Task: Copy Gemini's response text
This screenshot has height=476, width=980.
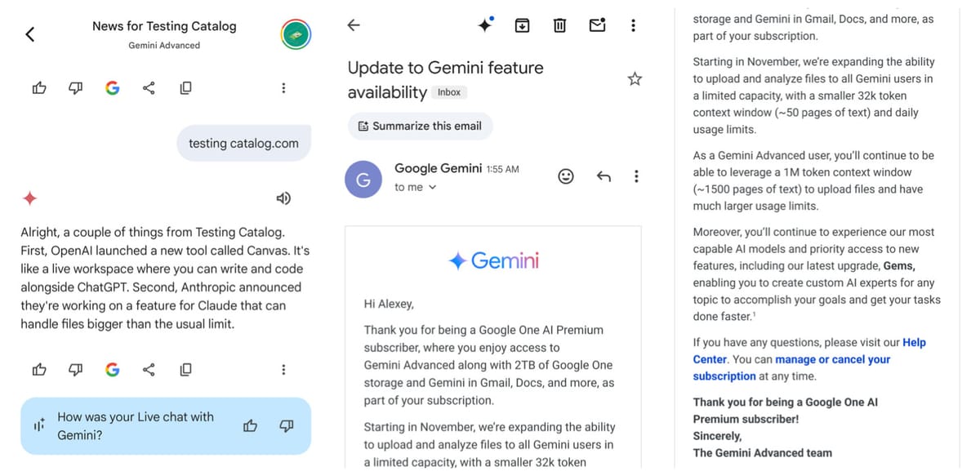Action: (185, 369)
